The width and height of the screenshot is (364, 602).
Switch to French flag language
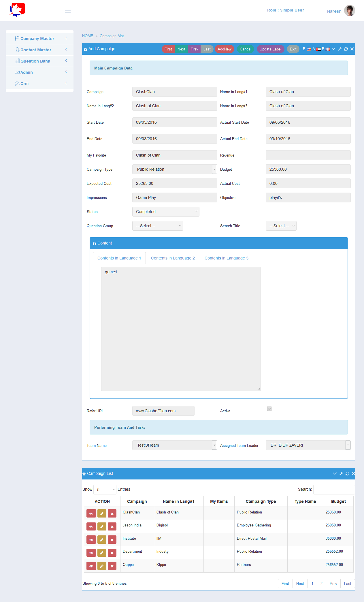click(x=328, y=49)
